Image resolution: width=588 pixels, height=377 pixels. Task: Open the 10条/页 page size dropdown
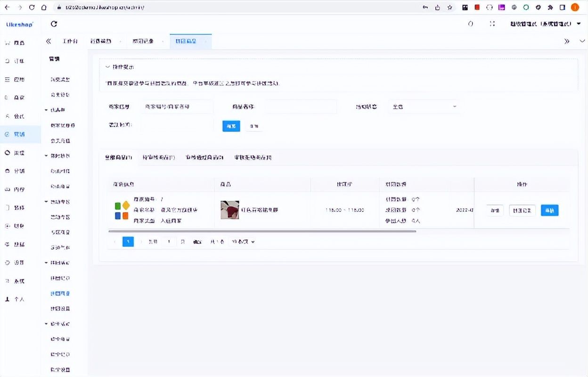[x=243, y=242]
